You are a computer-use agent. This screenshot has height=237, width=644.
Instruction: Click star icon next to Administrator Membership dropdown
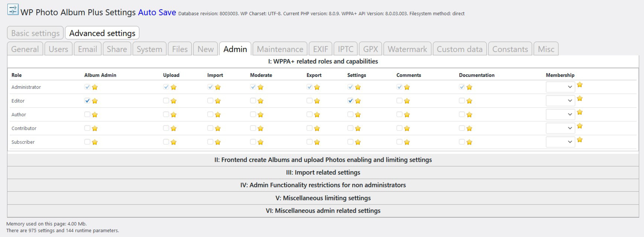pyautogui.click(x=580, y=85)
